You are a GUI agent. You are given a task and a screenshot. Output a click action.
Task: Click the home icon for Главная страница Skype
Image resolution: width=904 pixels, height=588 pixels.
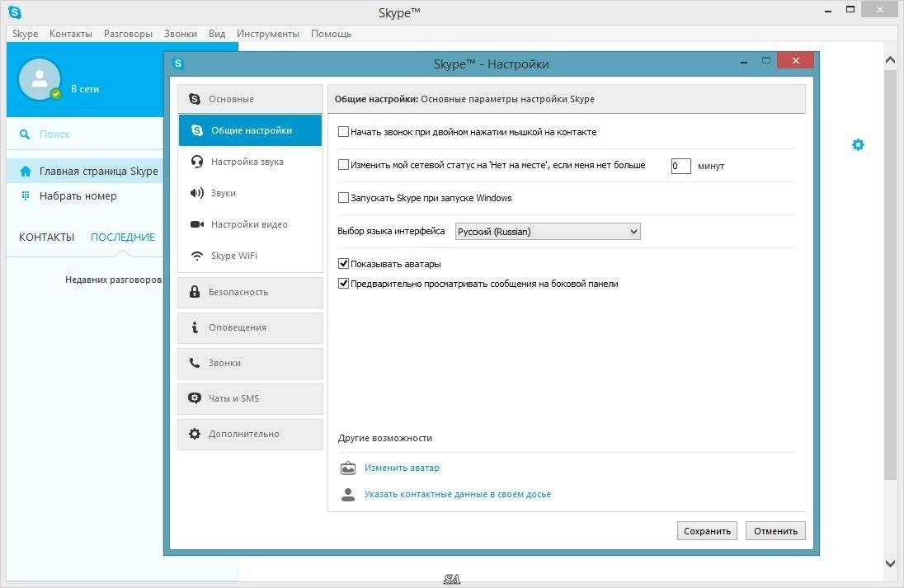pos(26,172)
